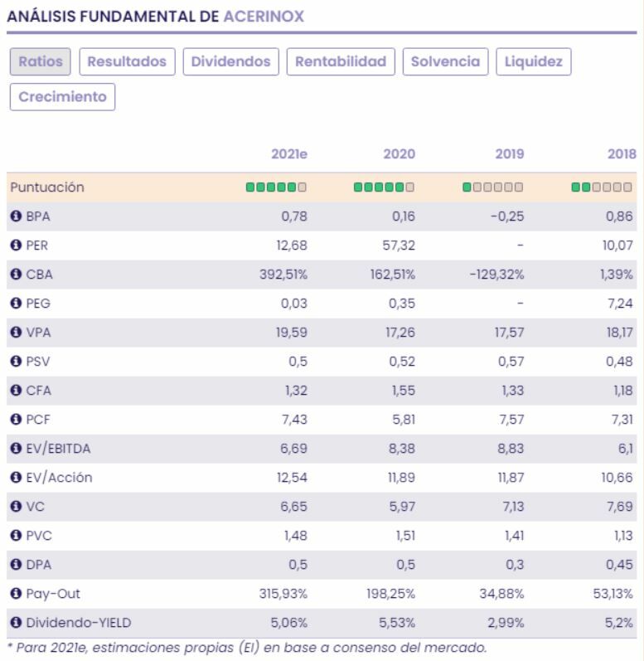
Task: Click the EV/EBITDA info icon
Action: 15,449
